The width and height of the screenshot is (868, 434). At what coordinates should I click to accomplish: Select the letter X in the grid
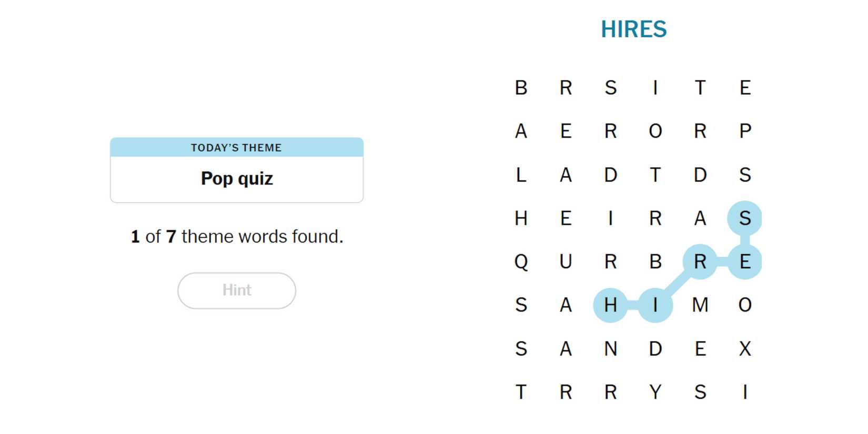coord(744,349)
